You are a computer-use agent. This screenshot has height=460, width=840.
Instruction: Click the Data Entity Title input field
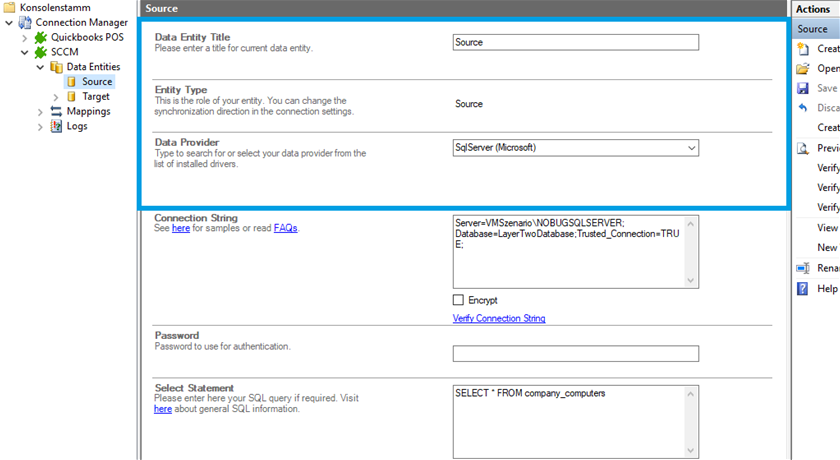[x=575, y=42]
